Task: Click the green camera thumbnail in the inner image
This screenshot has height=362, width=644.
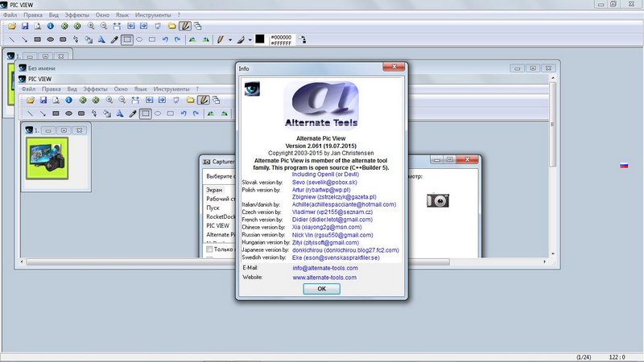Action: pyautogui.click(x=47, y=158)
